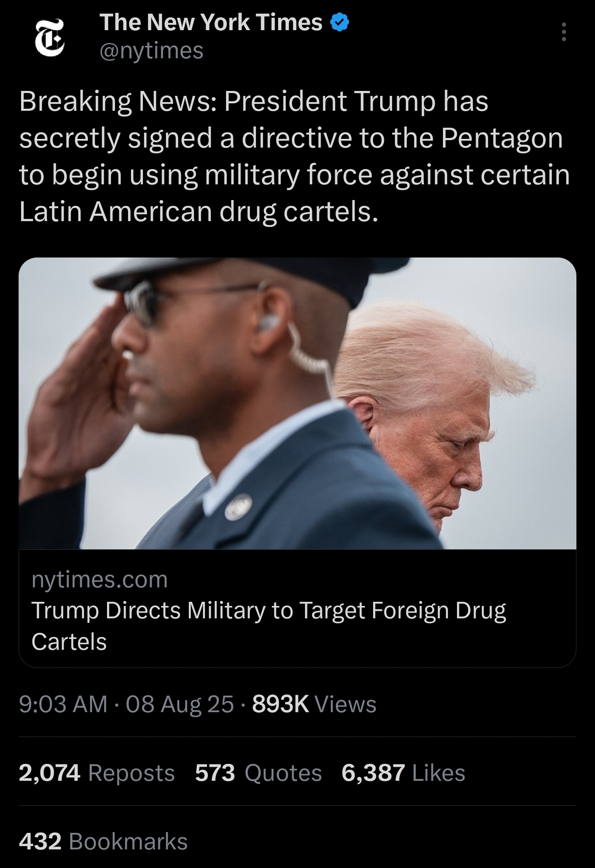595x868 pixels.
Task: View the 893K Views count
Action: [314, 704]
